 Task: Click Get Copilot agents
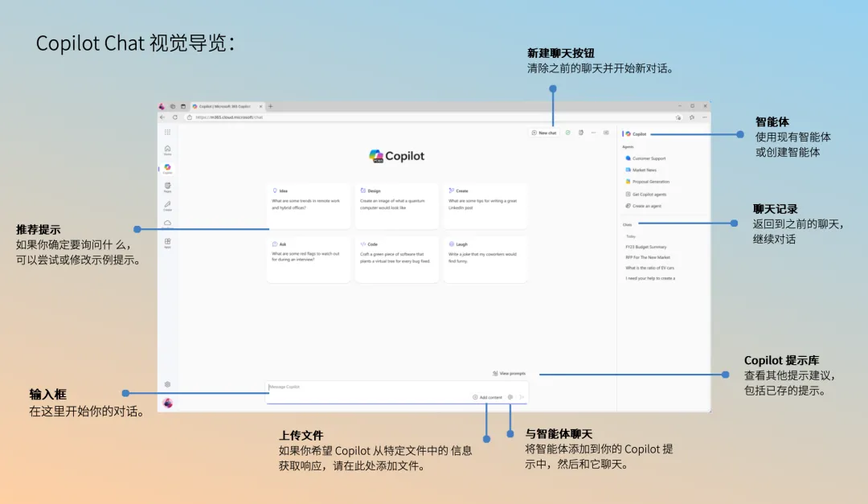click(646, 195)
